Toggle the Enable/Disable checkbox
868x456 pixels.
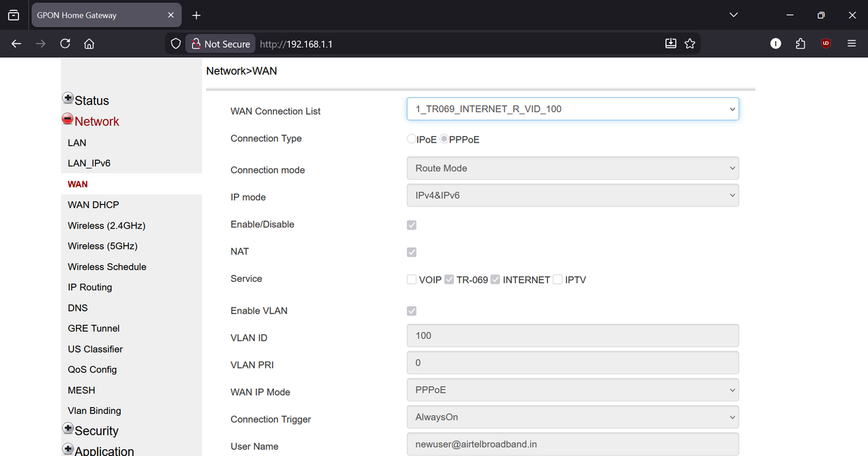412,225
